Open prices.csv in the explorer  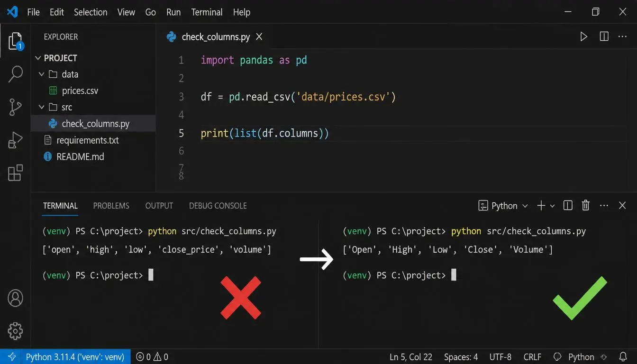[80, 91]
